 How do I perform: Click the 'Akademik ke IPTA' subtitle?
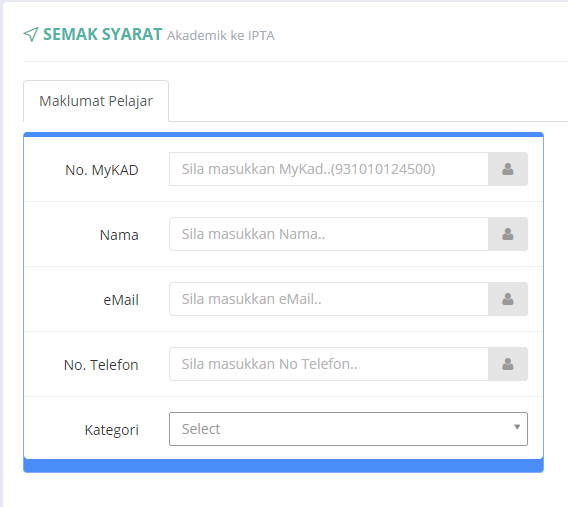[221, 35]
